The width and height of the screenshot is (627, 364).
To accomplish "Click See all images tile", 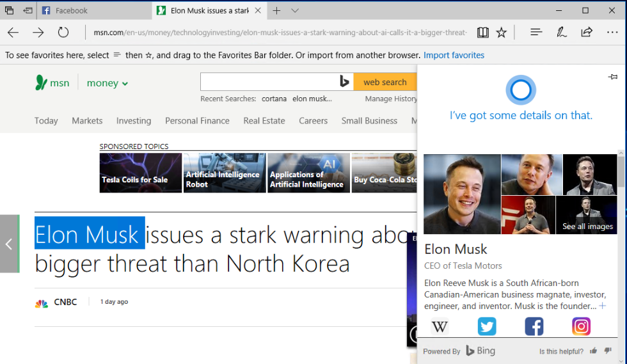I will [587, 215].
